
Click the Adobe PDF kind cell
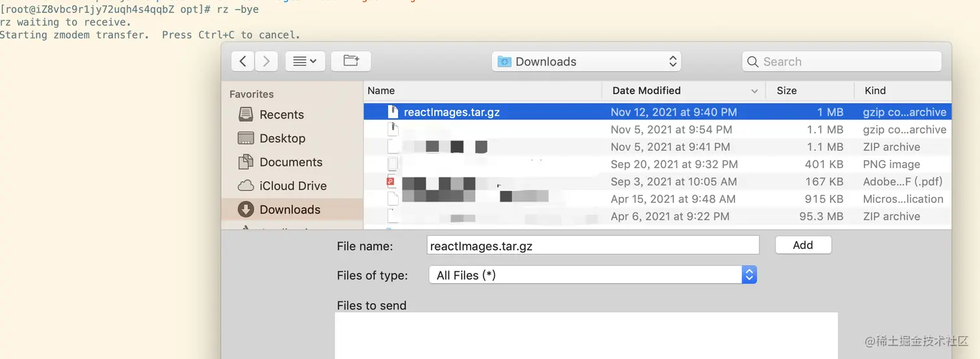902,182
